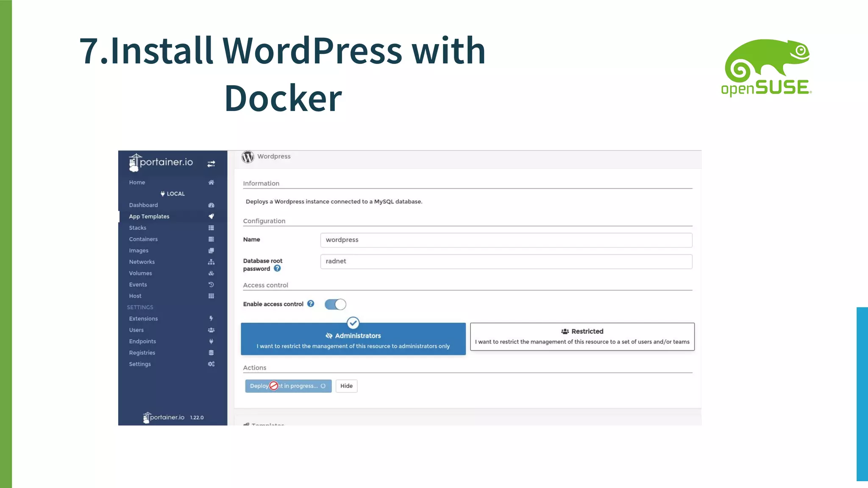Image resolution: width=868 pixels, height=488 pixels.
Task: Click the WordPress logo icon
Action: [x=248, y=157]
